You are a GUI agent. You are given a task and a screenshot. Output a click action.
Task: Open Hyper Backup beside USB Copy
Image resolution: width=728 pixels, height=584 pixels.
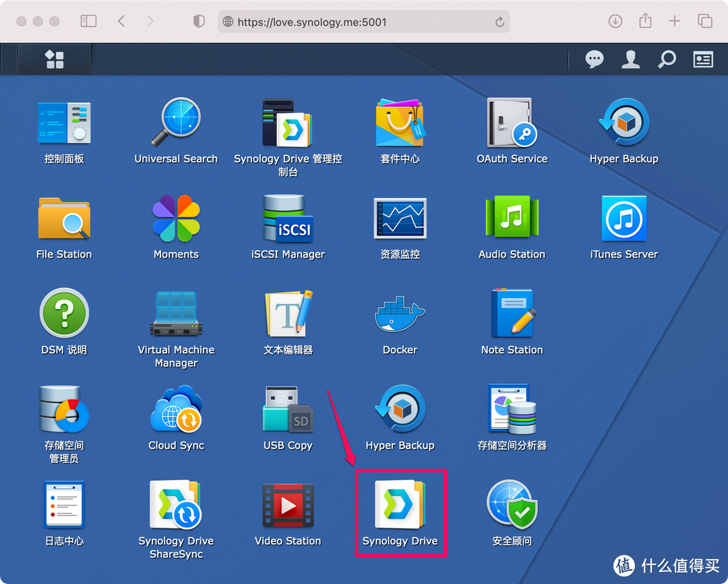(x=400, y=409)
